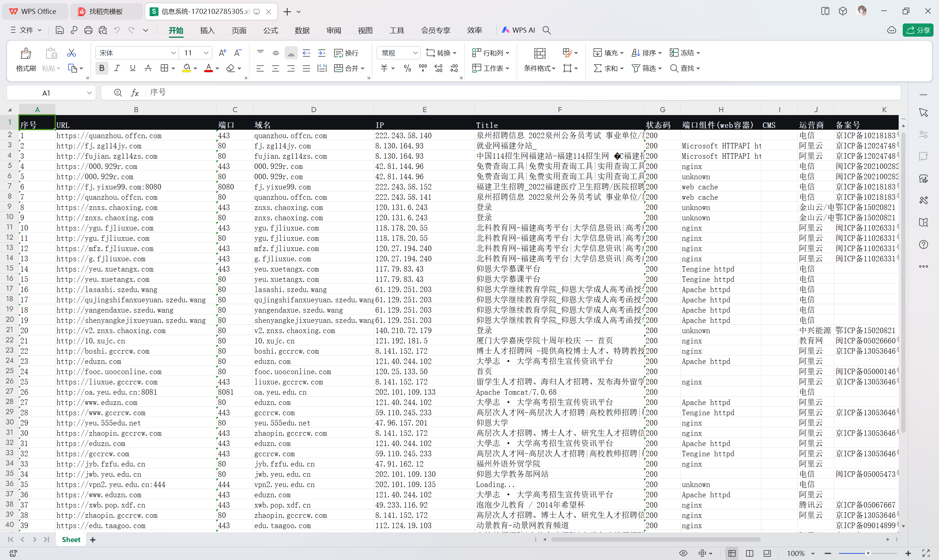
Task: Add a new sheet with plus button
Action: click(93, 540)
